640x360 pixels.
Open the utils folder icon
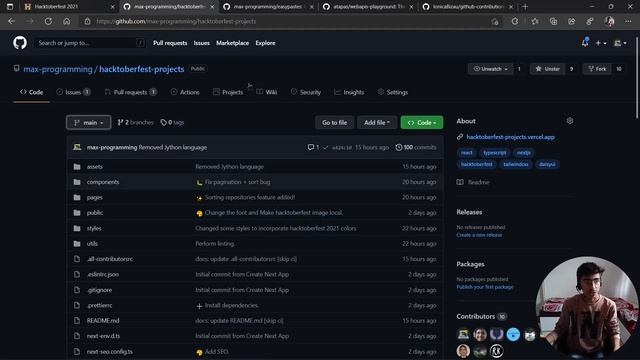[x=77, y=244]
